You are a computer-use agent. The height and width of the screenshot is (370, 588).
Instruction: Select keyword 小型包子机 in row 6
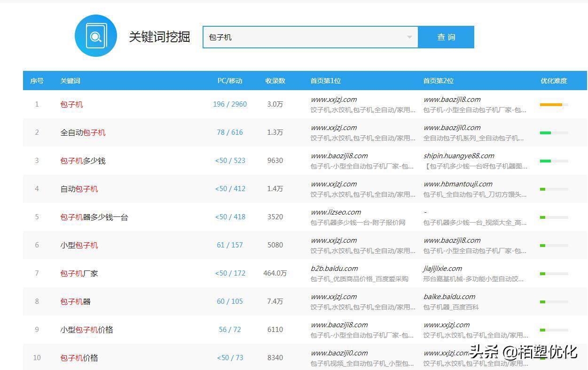(80, 245)
